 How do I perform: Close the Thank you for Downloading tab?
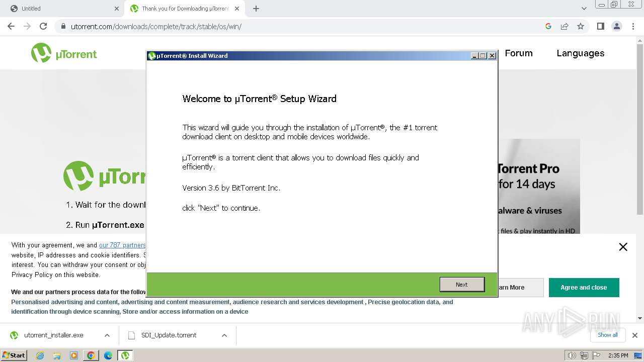point(237,9)
